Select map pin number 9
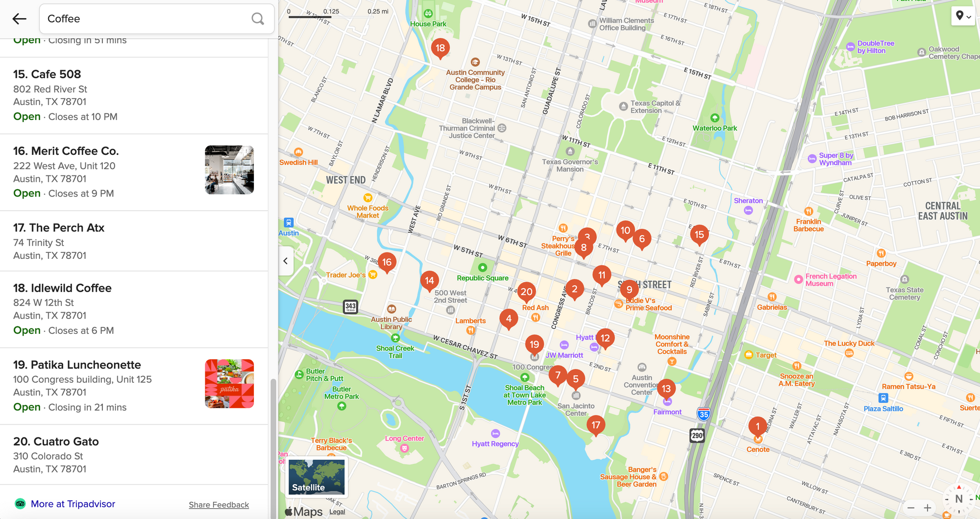980x519 pixels. [630, 290]
